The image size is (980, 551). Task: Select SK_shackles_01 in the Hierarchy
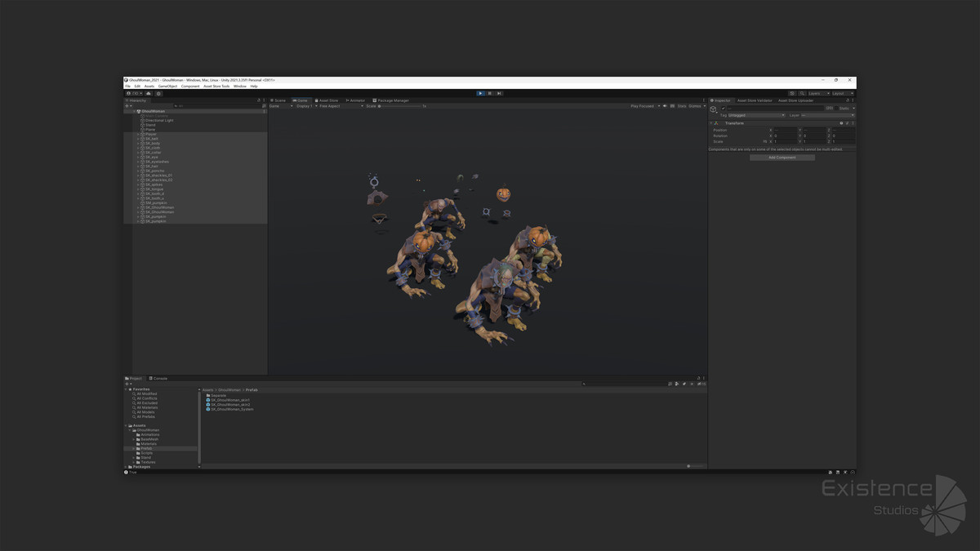click(156, 176)
